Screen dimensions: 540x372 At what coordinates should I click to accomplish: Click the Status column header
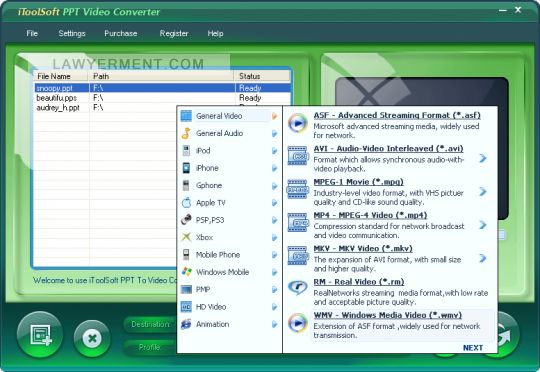click(263, 76)
